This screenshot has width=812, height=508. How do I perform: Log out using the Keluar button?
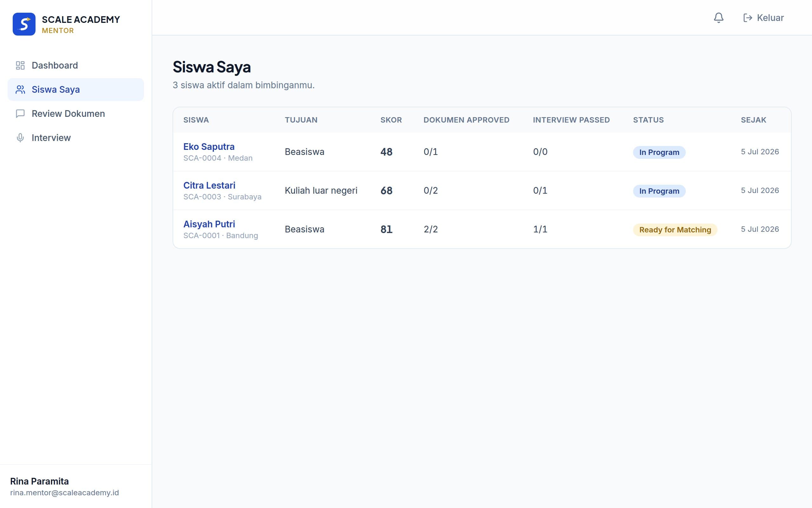763,17
